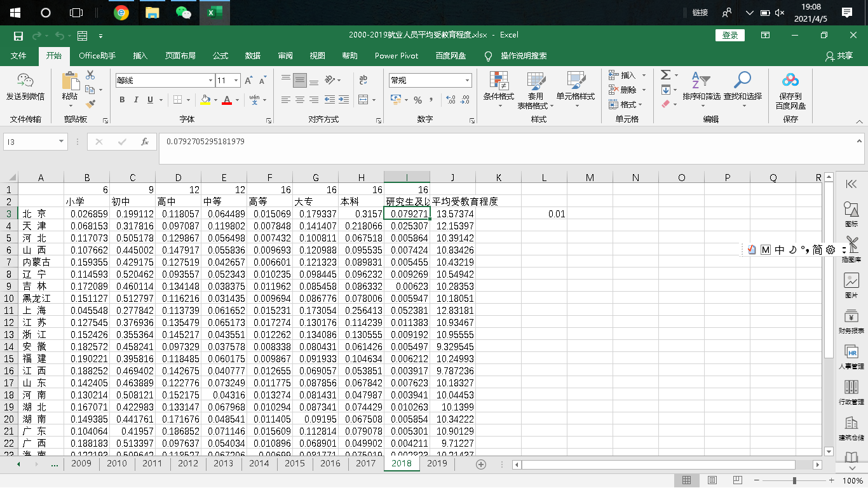Click 发送到微信 WeChat icon

(25, 88)
